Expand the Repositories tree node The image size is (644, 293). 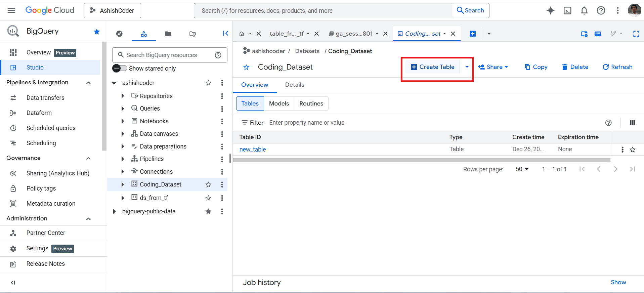click(123, 96)
